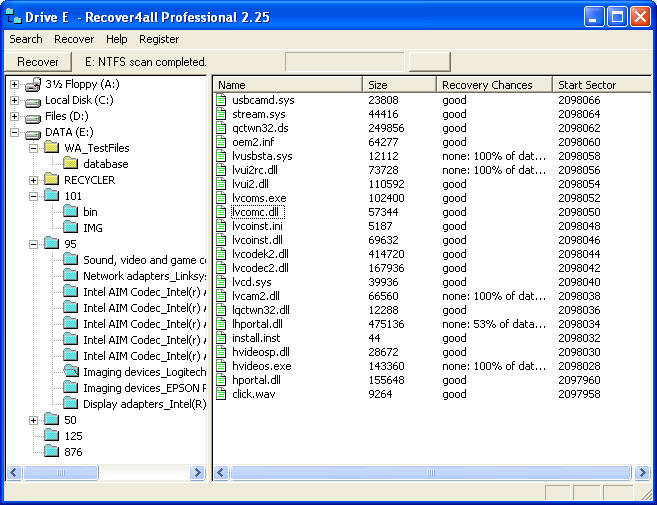Click the empty toolbar button next to progress bar
This screenshot has height=505, width=657.
(429, 62)
